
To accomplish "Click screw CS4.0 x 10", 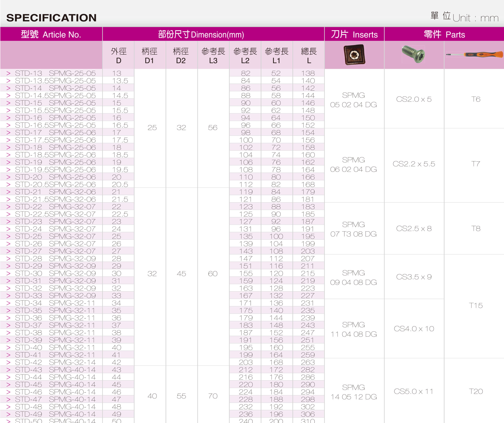I will (414, 329).
